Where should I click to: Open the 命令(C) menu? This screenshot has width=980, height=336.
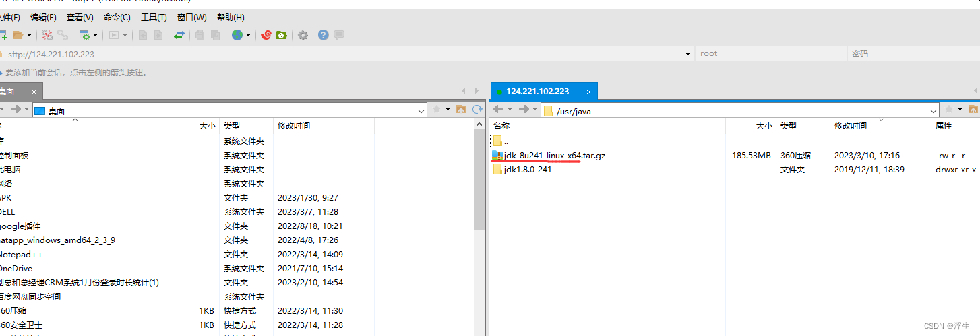117,17
